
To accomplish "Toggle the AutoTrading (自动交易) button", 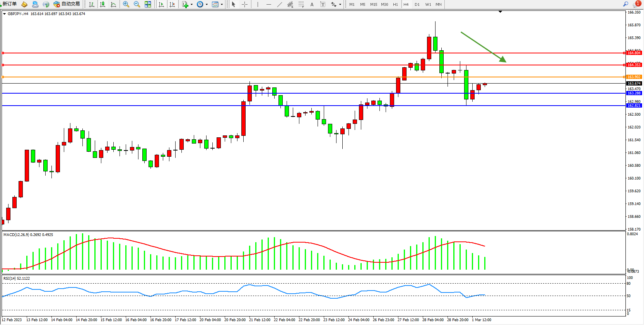I will [x=67, y=4].
